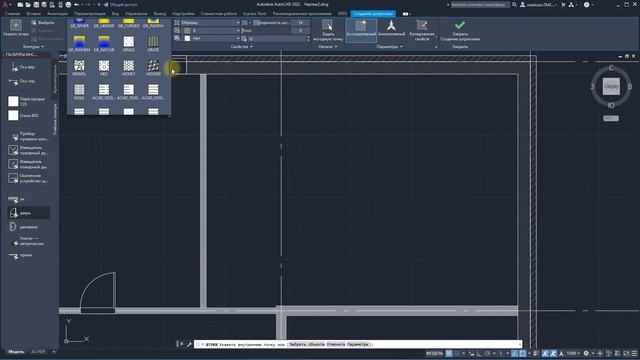Open the Help question mark icon

[587, 4]
